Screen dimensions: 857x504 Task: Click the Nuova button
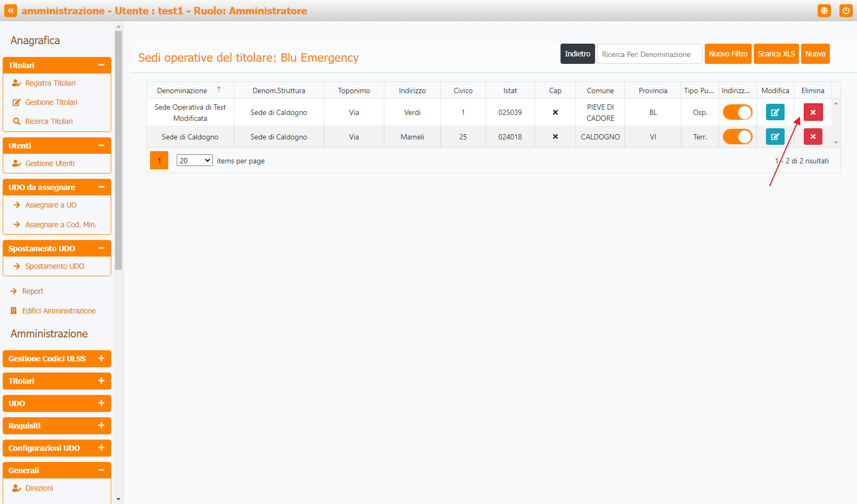point(815,54)
